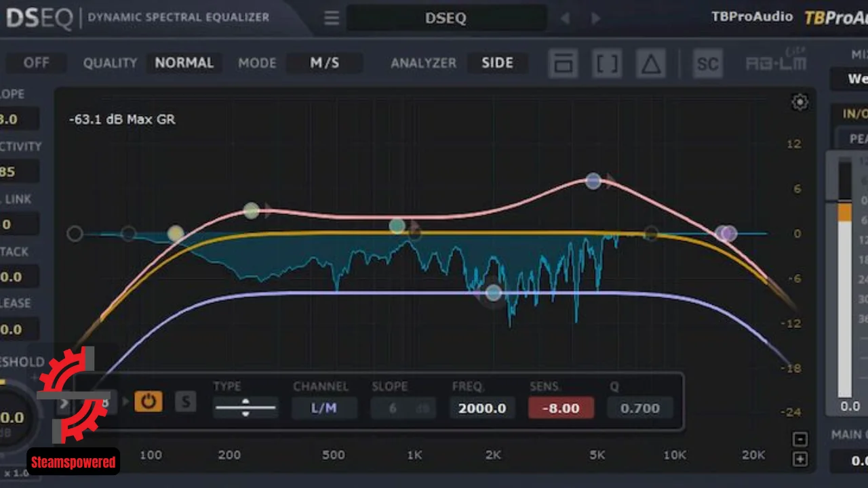868x488 pixels.
Task: Edit Q value 0.700
Action: click(639, 408)
